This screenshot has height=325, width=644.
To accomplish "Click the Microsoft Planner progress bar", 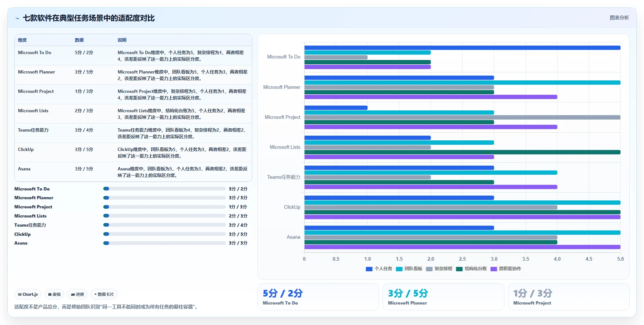I will point(164,198).
